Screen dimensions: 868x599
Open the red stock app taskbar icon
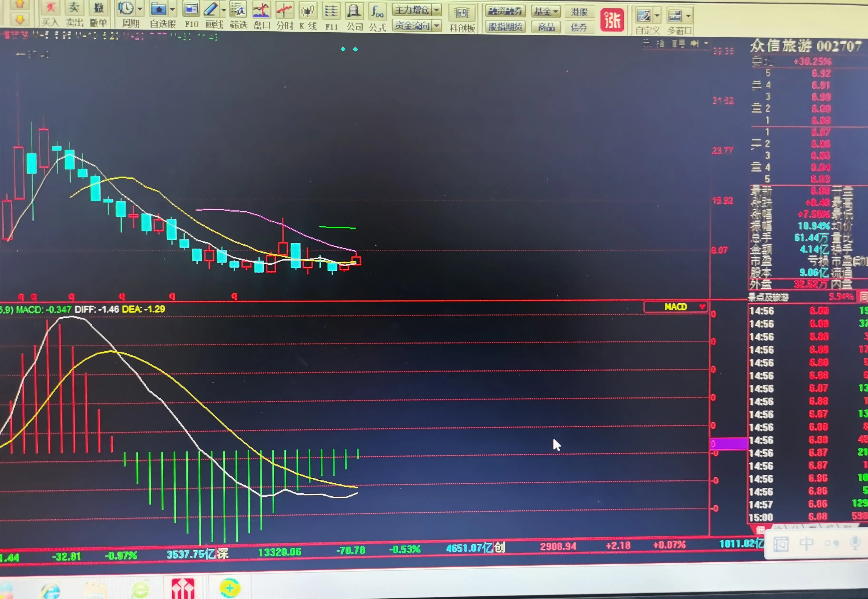pos(183,588)
